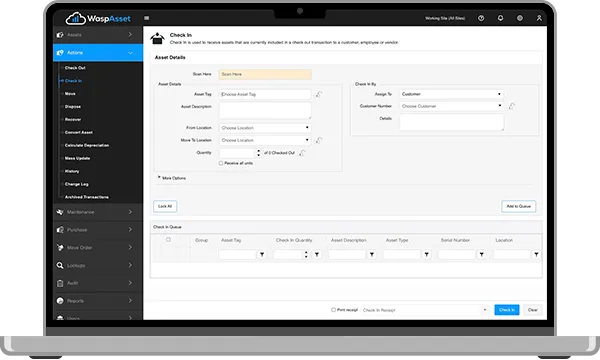Select Archived Transactions in Actions menu
The width and height of the screenshot is (600, 360).
(86, 197)
